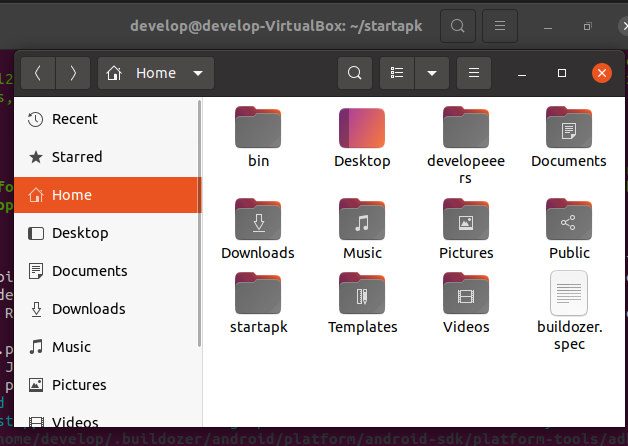The image size is (628, 446).
Task: Open Videos from the sidebar
Action: [107, 420]
